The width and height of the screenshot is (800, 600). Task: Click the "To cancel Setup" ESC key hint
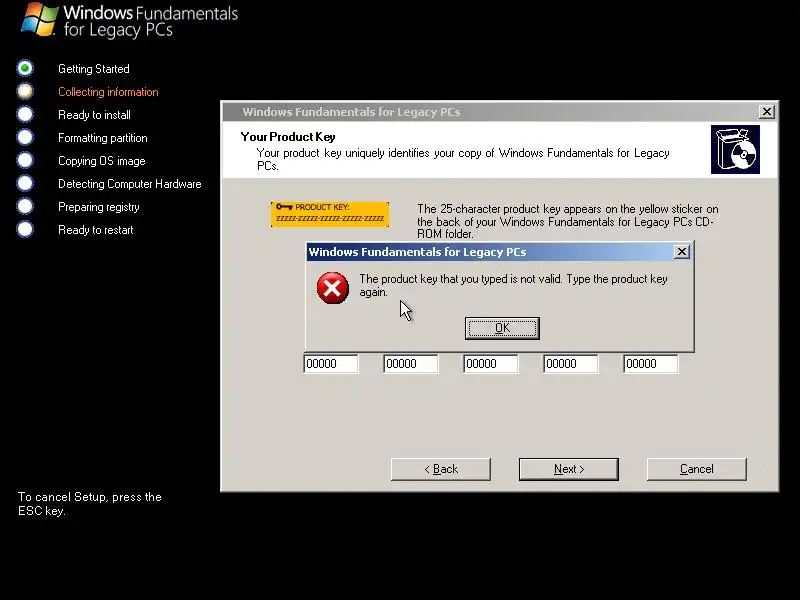pyautogui.click(x=90, y=504)
